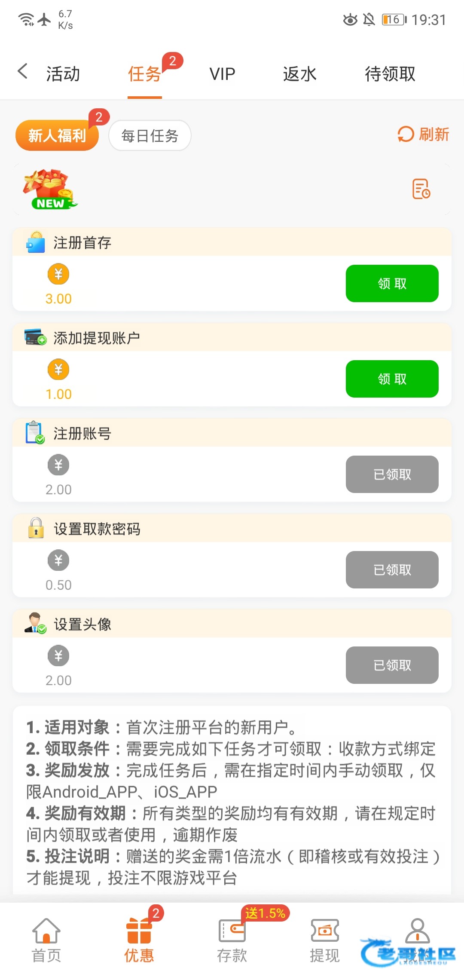
Task: Open the task record history icon
Action: click(x=421, y=189)
